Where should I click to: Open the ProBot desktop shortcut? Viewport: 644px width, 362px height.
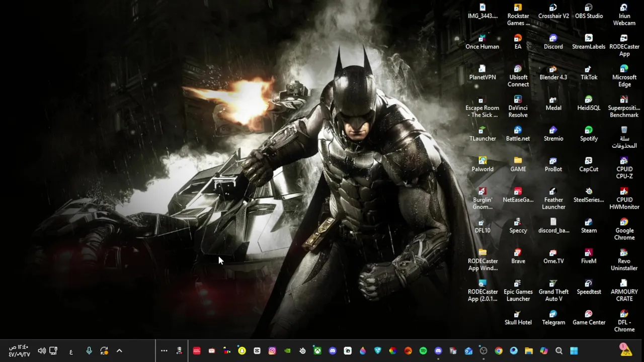tap(553, 164)
